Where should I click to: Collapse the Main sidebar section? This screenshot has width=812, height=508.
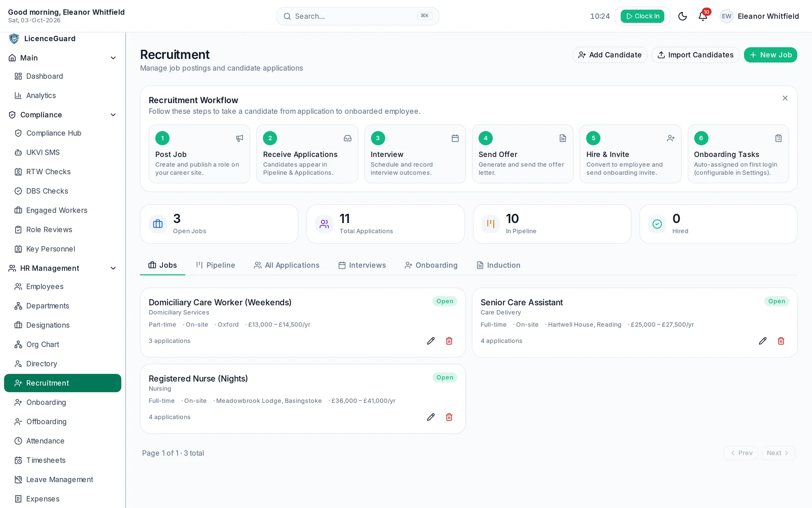pos(113,58)
